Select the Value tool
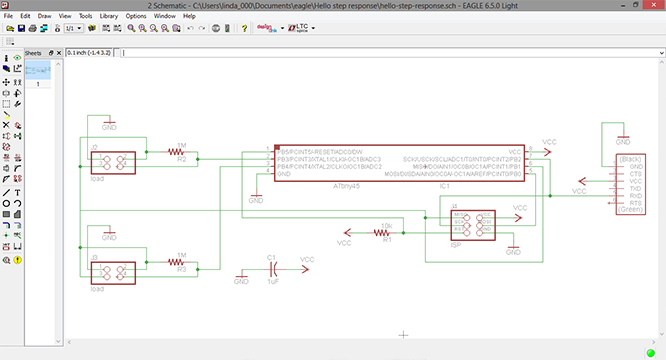Viewport: 666px width, 360px height. click(x=17, y=158)
